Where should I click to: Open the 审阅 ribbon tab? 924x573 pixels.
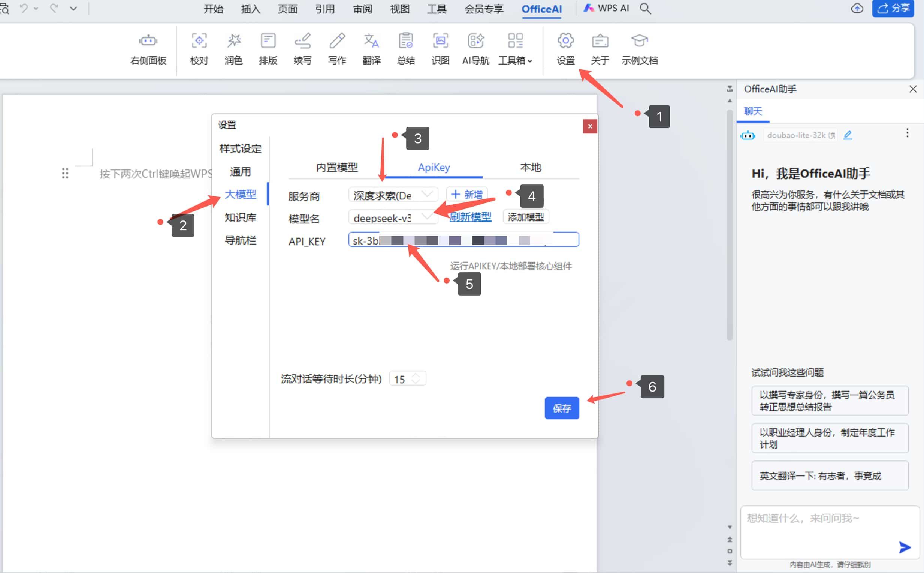[x=362, y=8]
